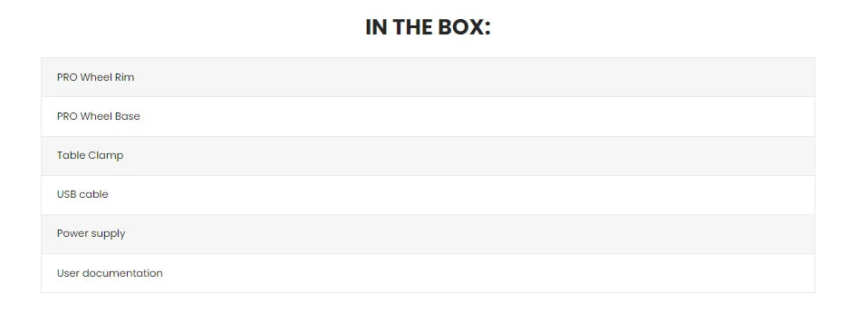Click the IN THE BOX heading
The height and width of the screenshot is (333, 868).
pos(428,27)
